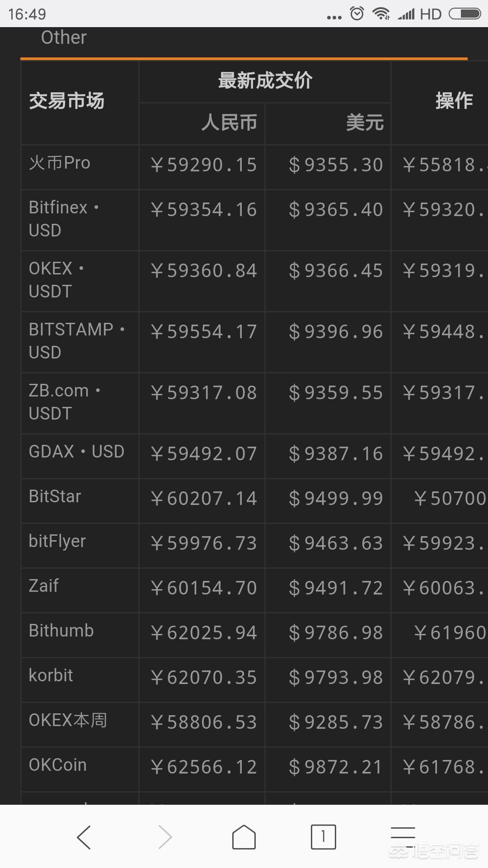Select the Other tab

64,38
